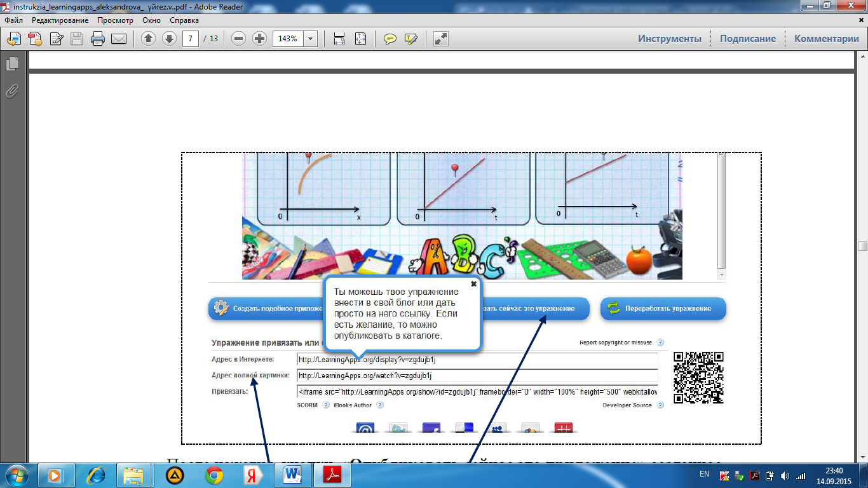Click the Windows Start button
The height and width of the screenshot is (488, 868).
(17, 475)
